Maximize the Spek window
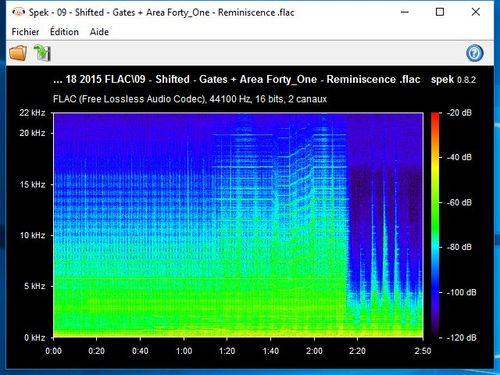Screen dimensions: 500x375 click(x=440, y=12)
